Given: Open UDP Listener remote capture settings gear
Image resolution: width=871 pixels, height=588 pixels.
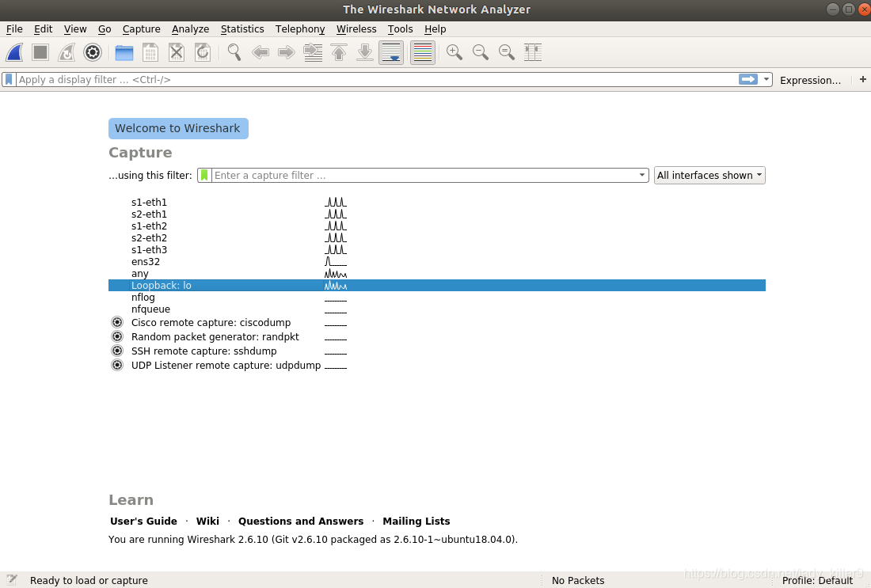Looking at the screenshot, I should [x=116, y=366].
